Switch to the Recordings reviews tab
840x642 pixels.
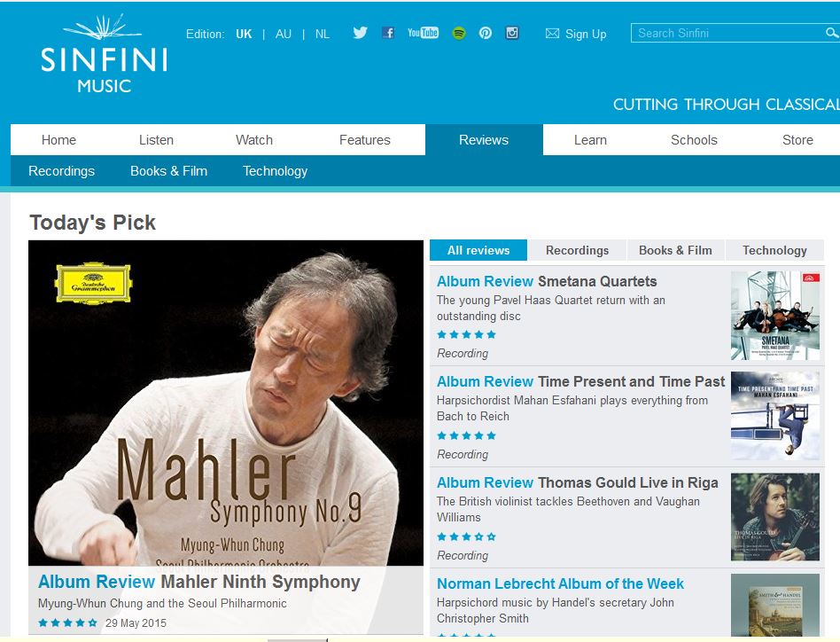pos(577,250)
